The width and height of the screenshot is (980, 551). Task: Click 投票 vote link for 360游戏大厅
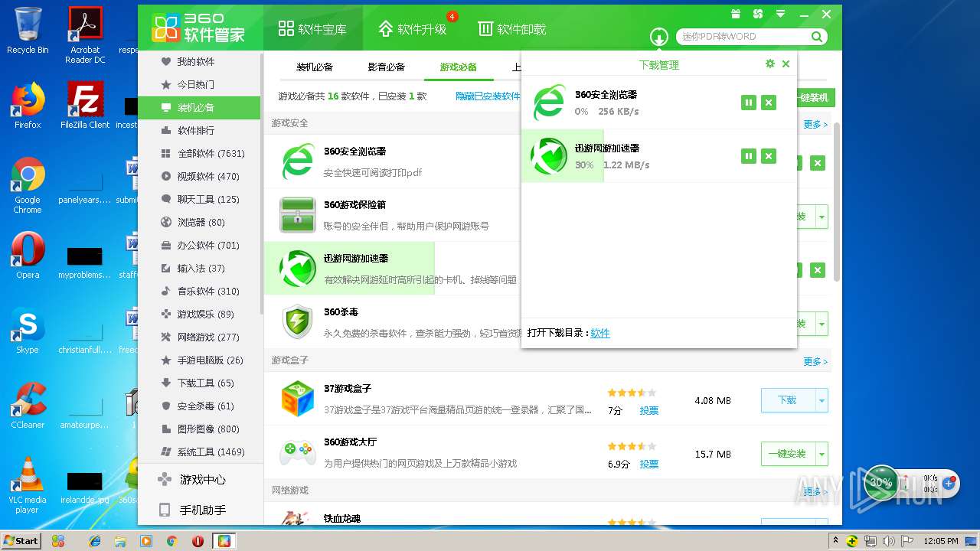(649, 464)
